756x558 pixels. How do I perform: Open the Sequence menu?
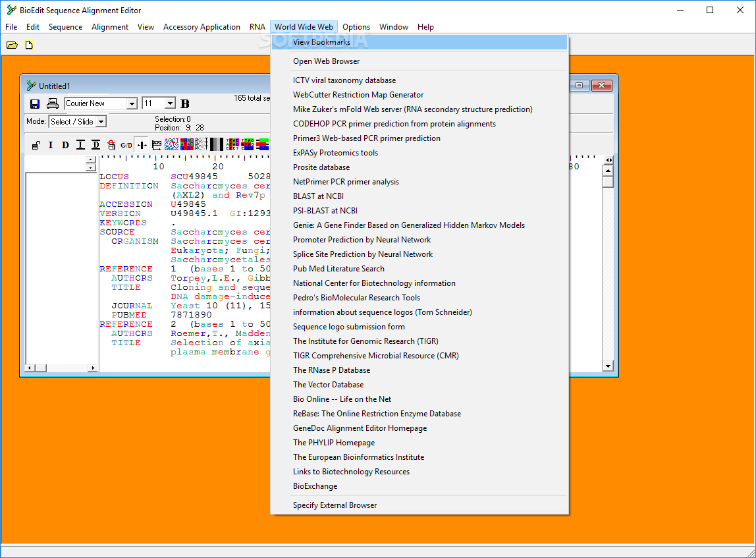(66, 27)
